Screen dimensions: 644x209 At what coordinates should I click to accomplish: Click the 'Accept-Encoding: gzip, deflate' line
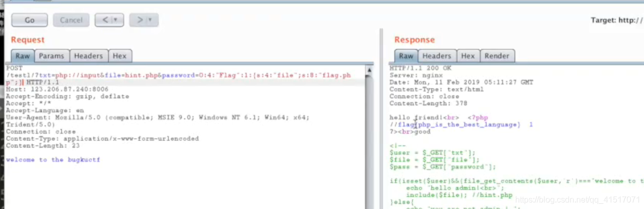(x=68, y=97)
